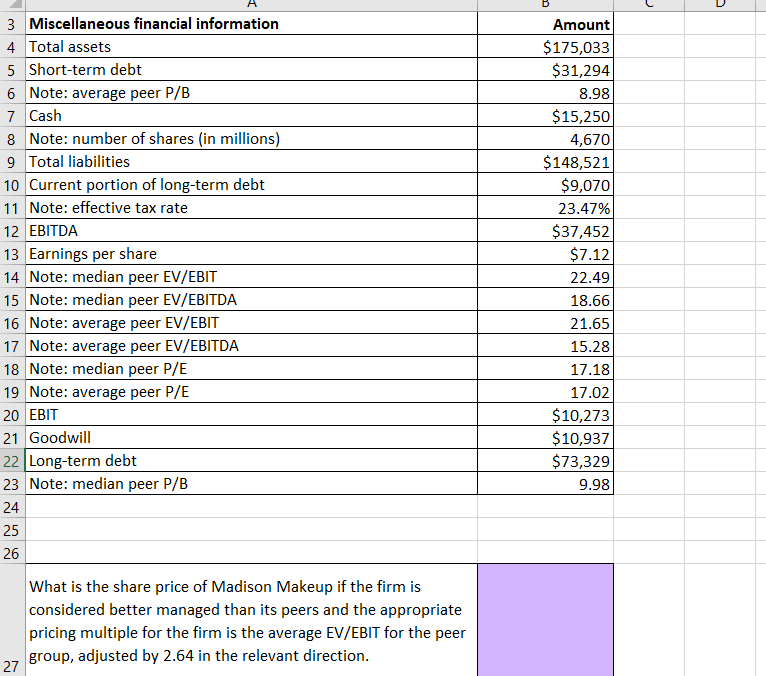This screenshot has width=766, height=676.
Task: Click the 'Total assets' label cell
Action: coord(251,46)
